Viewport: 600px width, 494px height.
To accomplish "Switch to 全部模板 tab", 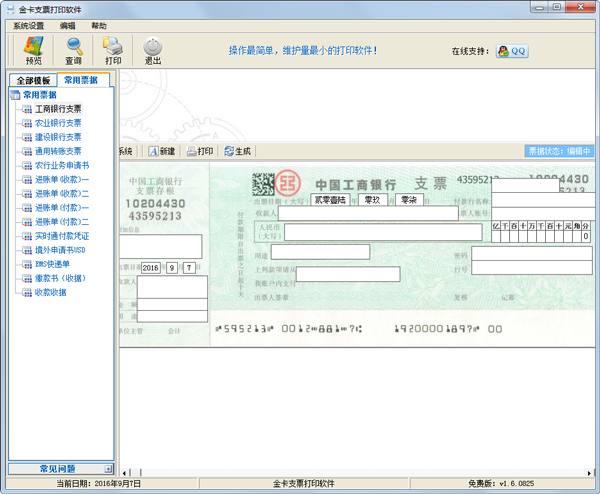I will tap(33, 81).
